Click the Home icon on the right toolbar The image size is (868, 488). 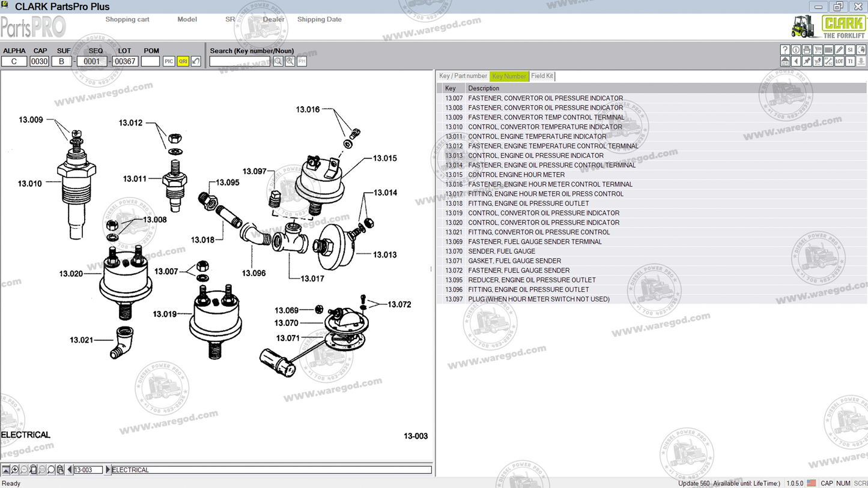pos(785,61)
